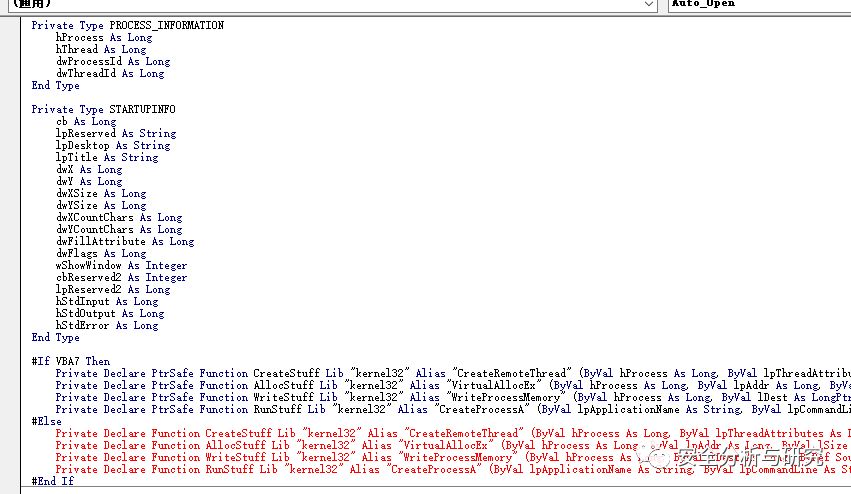Screen dimensions: 851x494
Task: Click the red CreateStuff declaration line
Action: 453,433
